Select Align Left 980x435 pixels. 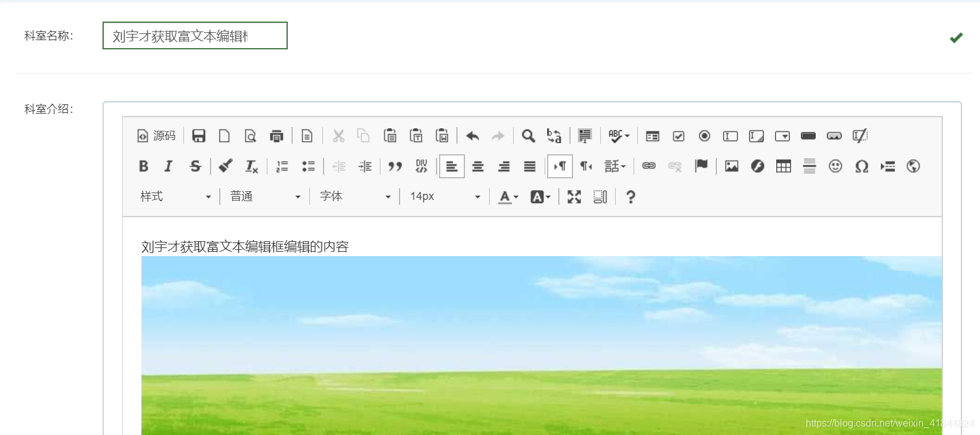click(x=452, y=167)
